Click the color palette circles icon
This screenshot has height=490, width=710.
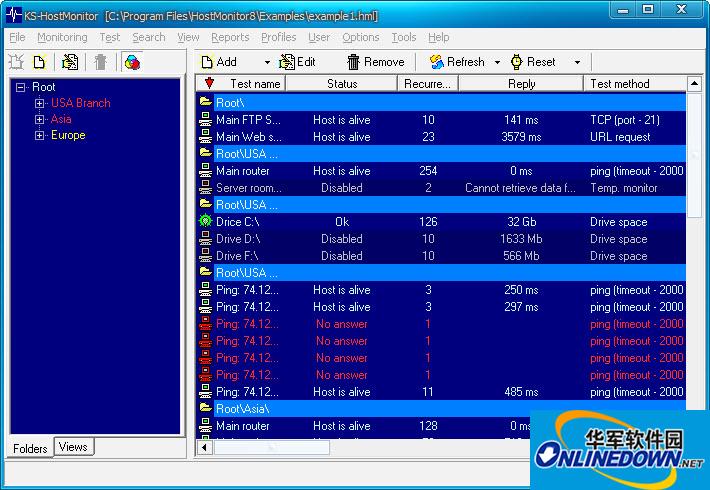(x=132, y=62)
